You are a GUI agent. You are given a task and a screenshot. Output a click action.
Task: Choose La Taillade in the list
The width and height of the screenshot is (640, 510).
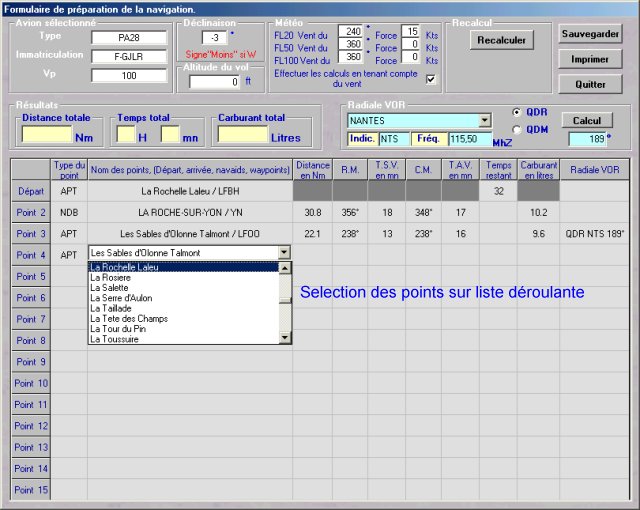184,308
